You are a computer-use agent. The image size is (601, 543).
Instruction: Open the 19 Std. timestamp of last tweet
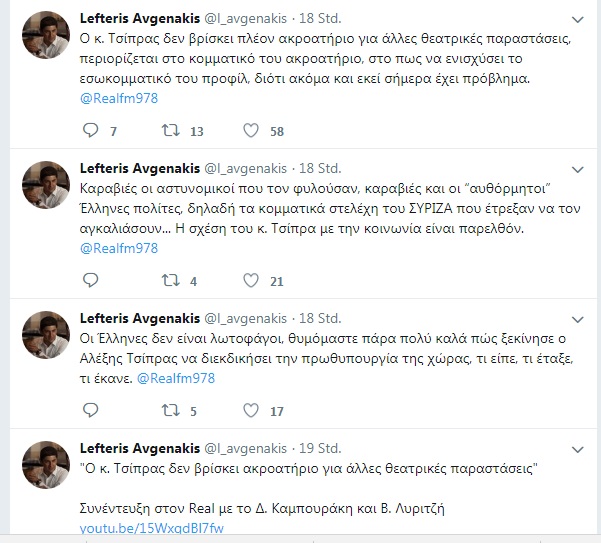[320, 448]
